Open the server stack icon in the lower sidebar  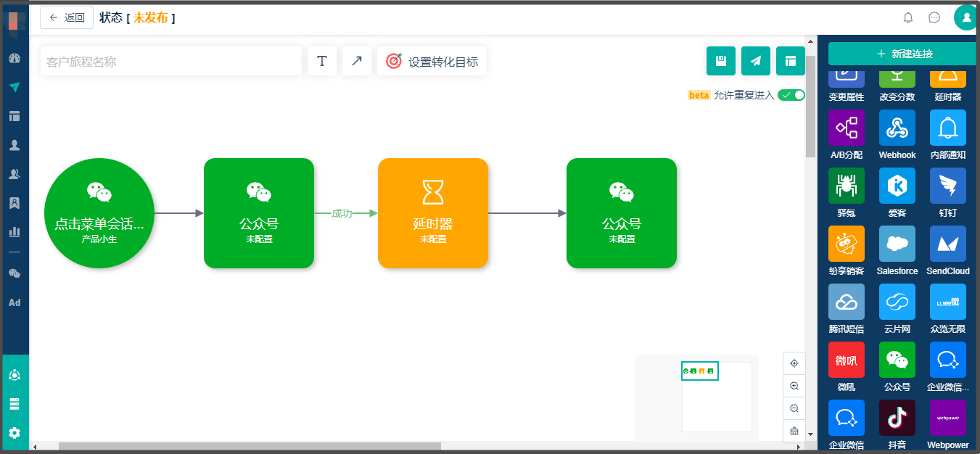(15, 404)
